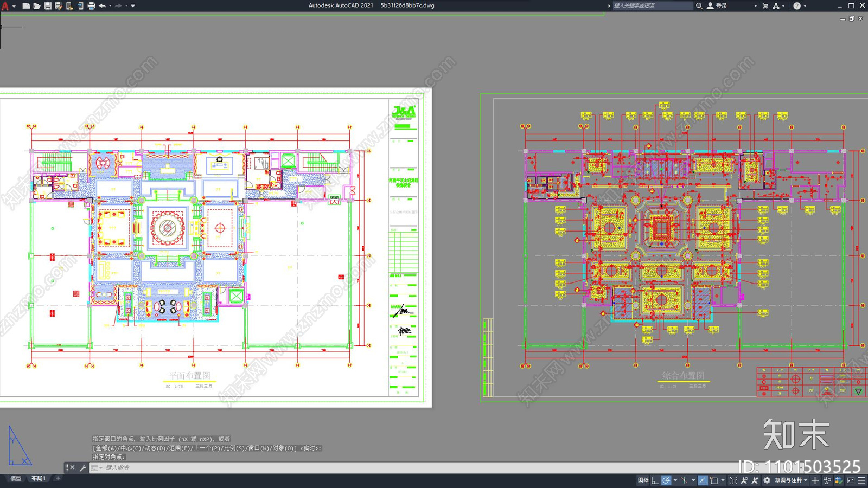Image resolution: width=868 pixels, height=488 pixels.
Task: Toggle ortho mode in status bar
Action: click(x=655, y=480)
